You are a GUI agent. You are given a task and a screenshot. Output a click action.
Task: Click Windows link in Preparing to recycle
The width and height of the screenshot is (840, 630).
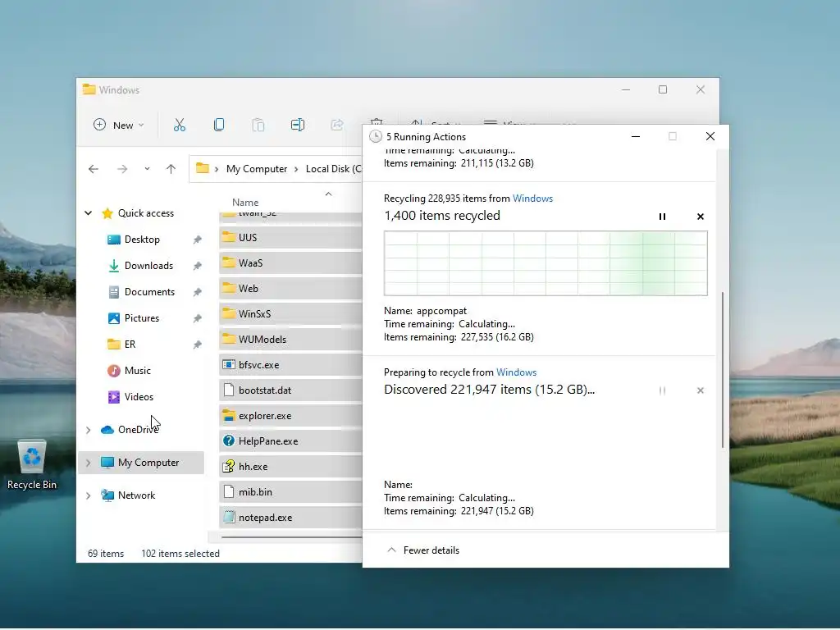click(x=516, y=372)
